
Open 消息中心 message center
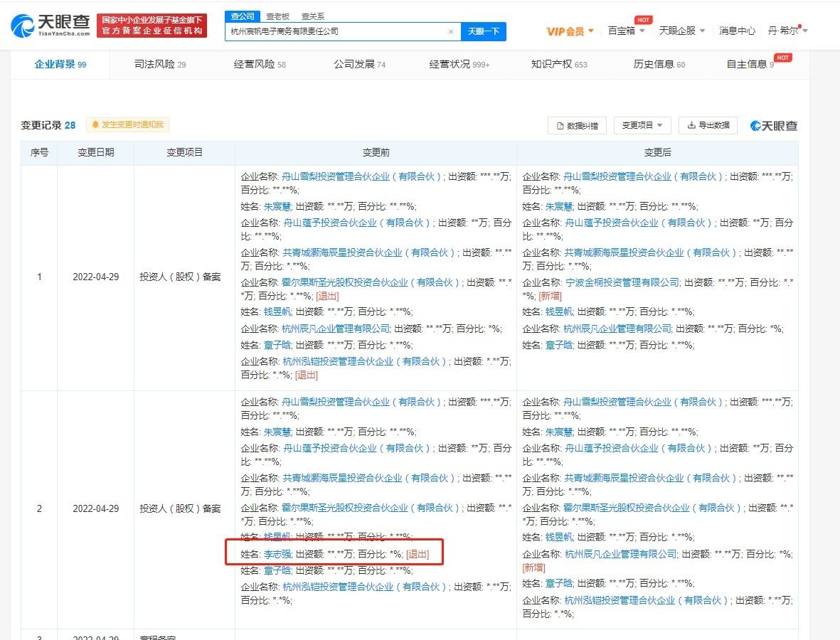click(x=737, y=31)
